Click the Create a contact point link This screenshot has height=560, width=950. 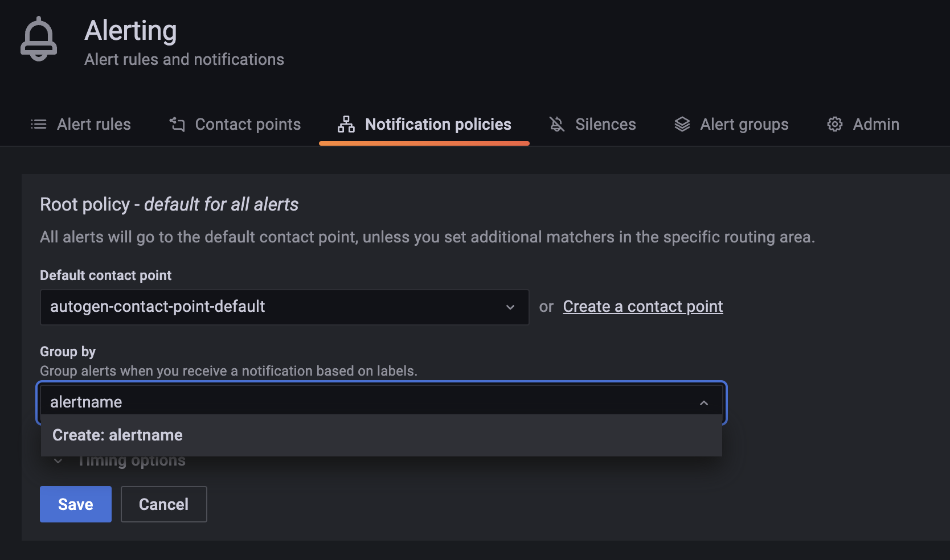click(x=642, y=306)
